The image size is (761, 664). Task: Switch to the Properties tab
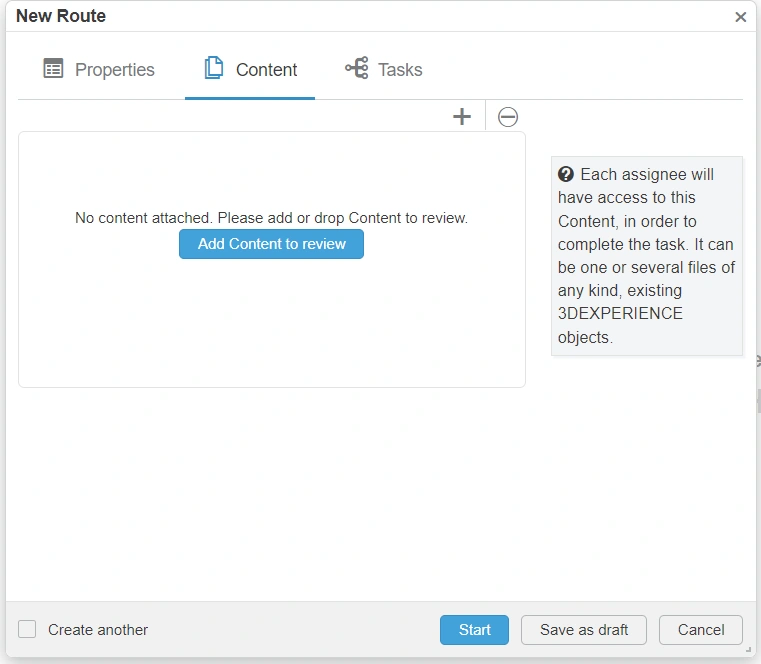click(114, 70)
